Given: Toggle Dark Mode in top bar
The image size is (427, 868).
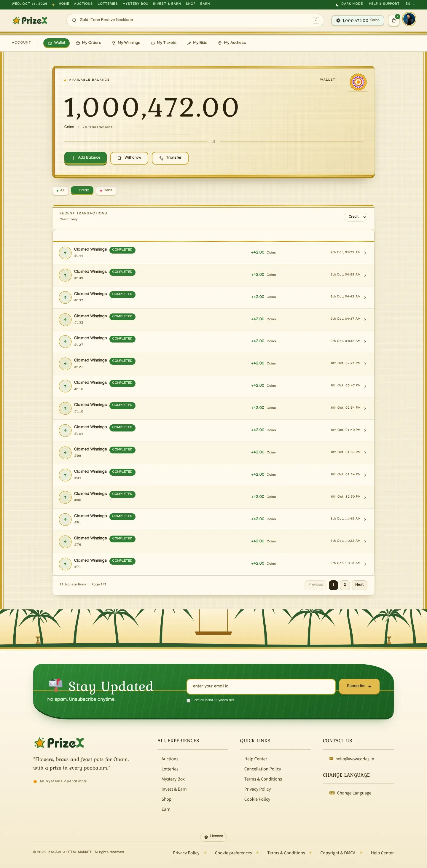Looking at the screenshot, I should tap(349, 4).
